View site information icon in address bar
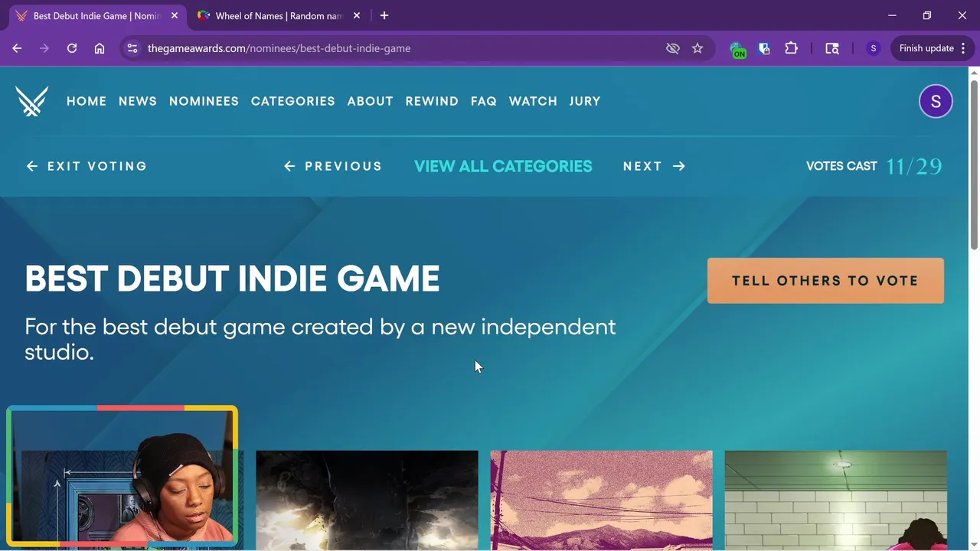This screenshot has width=980, height=551. coord(132,48)
